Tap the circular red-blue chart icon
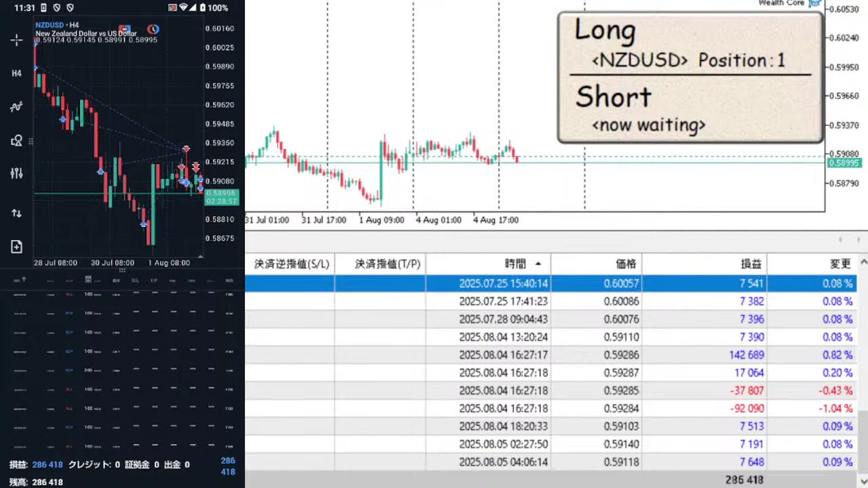This screenshot has height=488, width=868. [154, 29]
